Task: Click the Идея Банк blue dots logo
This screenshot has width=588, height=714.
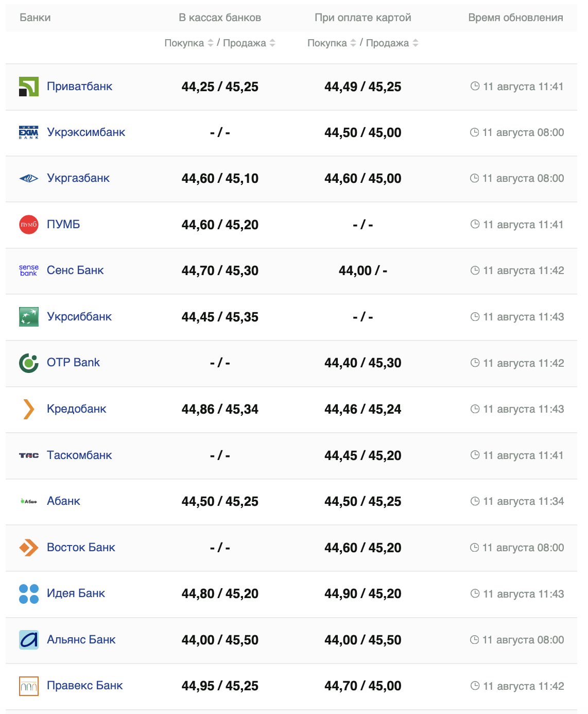Action: [29, 593]
